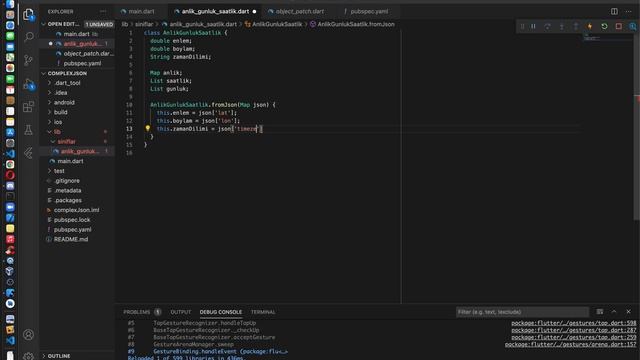This screenshot has height=360, width=640.
Task: Open gestures/tap.dart:598 stack trace link
Action: tap(573, 323)
